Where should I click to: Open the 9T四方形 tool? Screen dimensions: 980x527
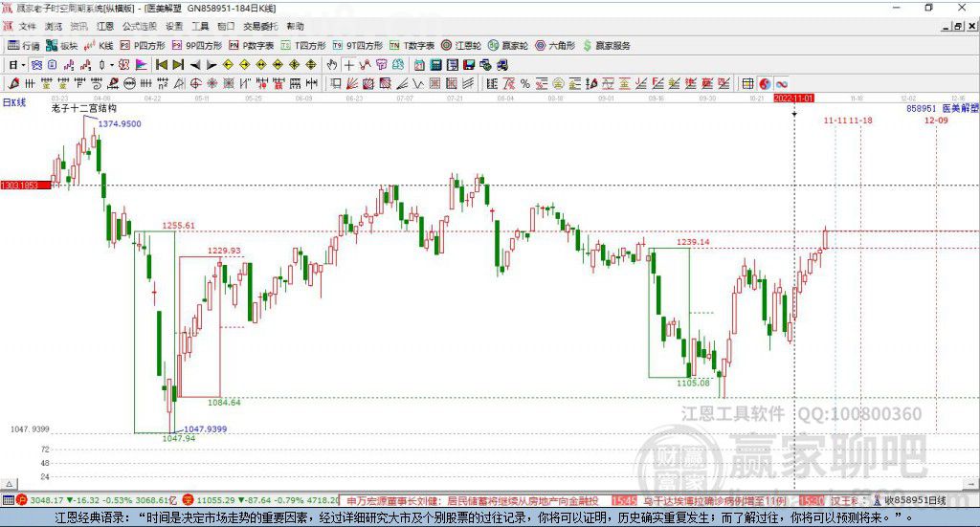pos(358,46)
